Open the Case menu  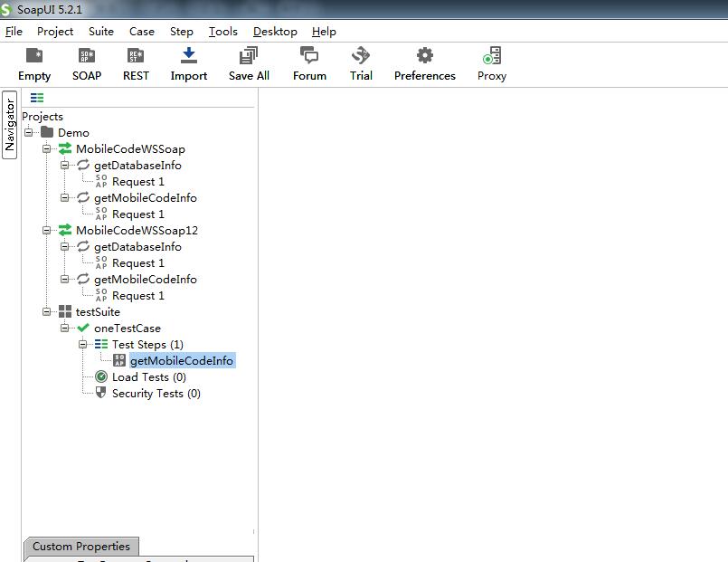point(142,32)
